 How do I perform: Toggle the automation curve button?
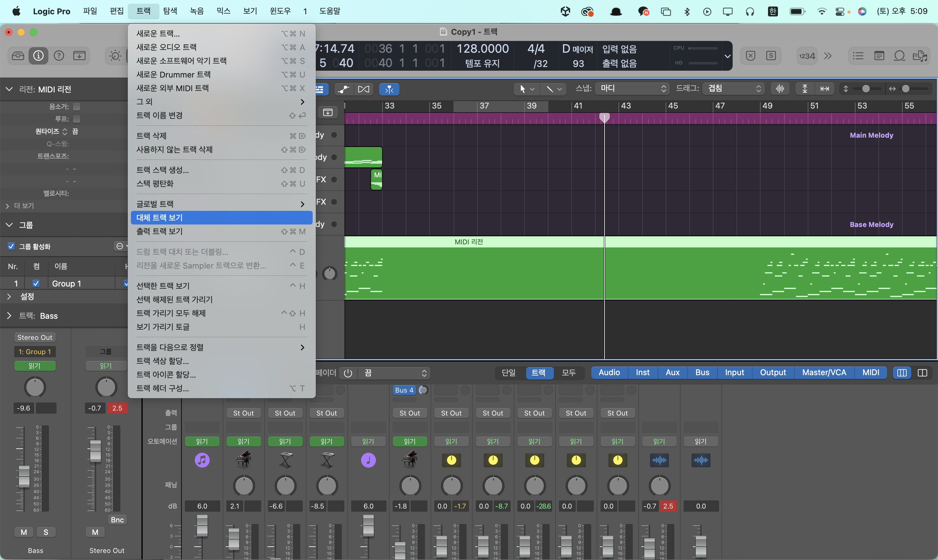pyautogui.click(x=343, y=89)
